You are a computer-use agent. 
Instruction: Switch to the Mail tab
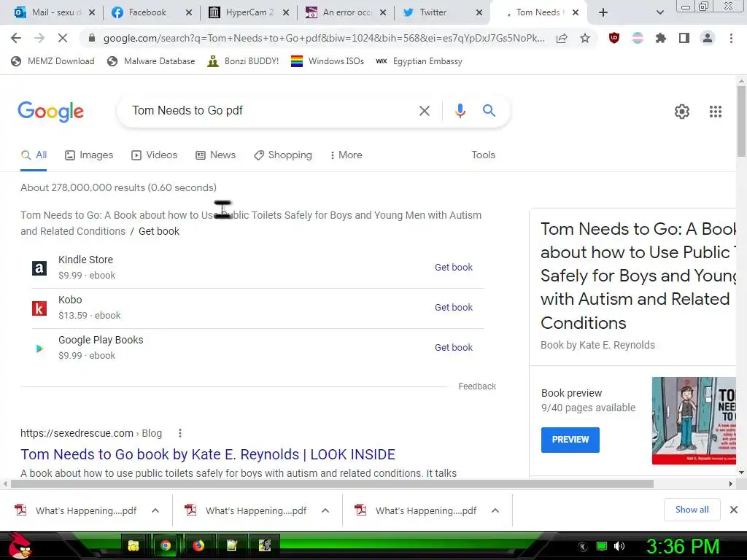click(54, 12)
